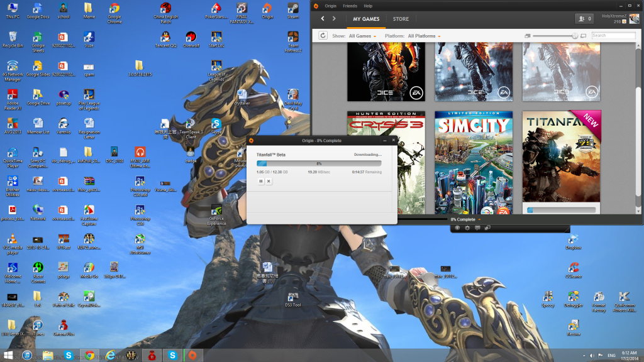
Task: Open the friends online counter button
Action: pos(584,19)
